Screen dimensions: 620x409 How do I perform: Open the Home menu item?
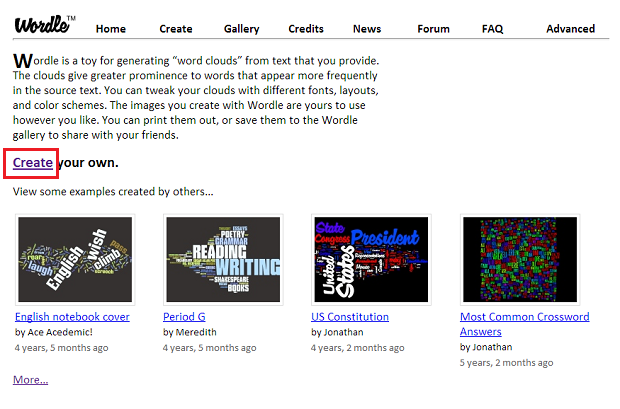click(111, 29)
